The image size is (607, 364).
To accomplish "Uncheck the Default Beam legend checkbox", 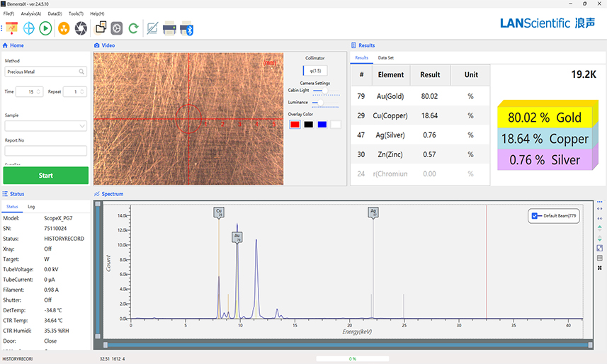I will 535,217.
